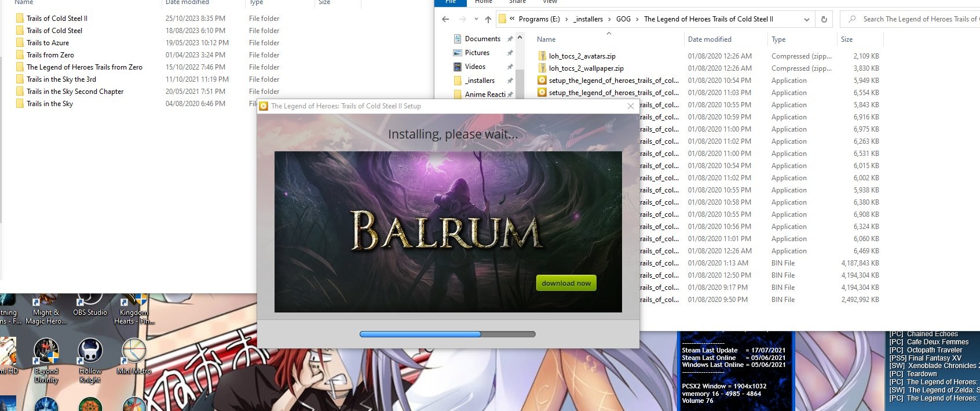Select the GOG breadcrumb segment
Image resolution: width=980 pixels, height=411 pixels.
[x=623, y=19]
